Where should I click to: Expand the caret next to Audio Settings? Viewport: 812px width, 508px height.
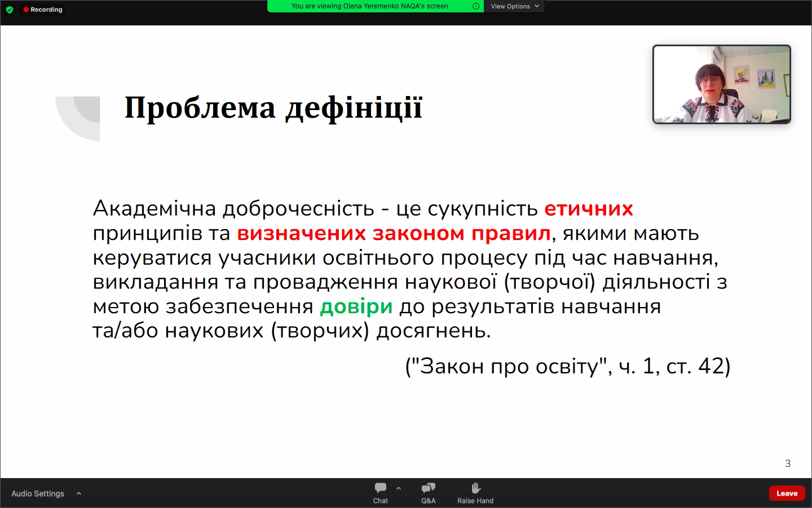pyautogui.click(x=79, y=493)
